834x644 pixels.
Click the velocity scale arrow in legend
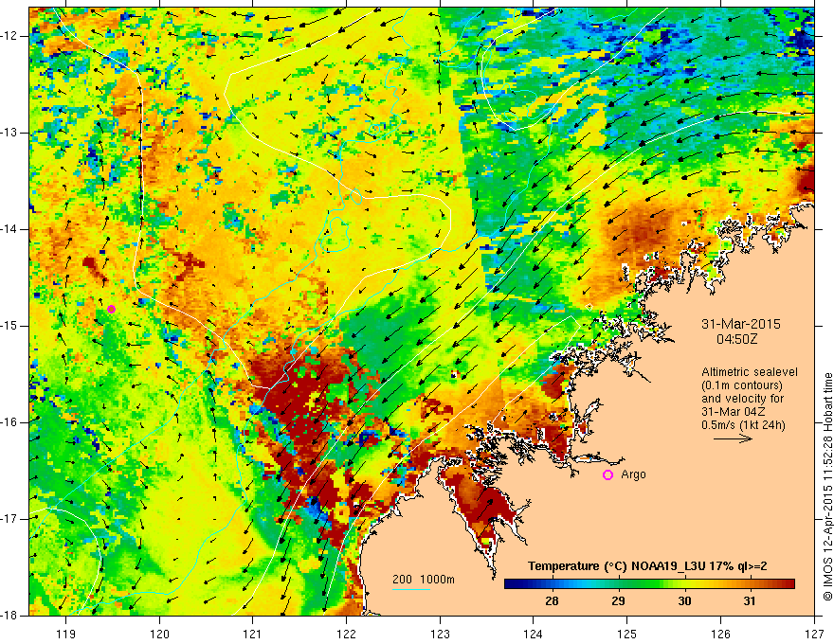point(733,438)
